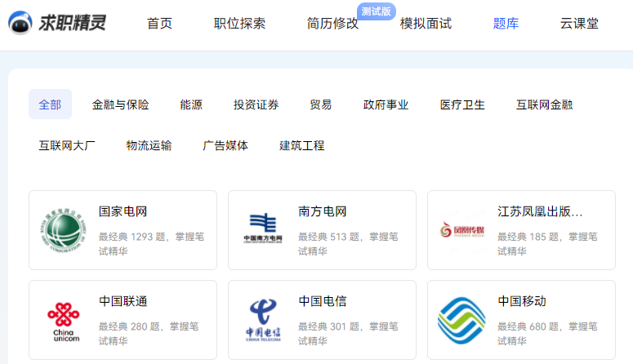
Task: Filter by 广告媒体 category
Action: click(225, 145)
